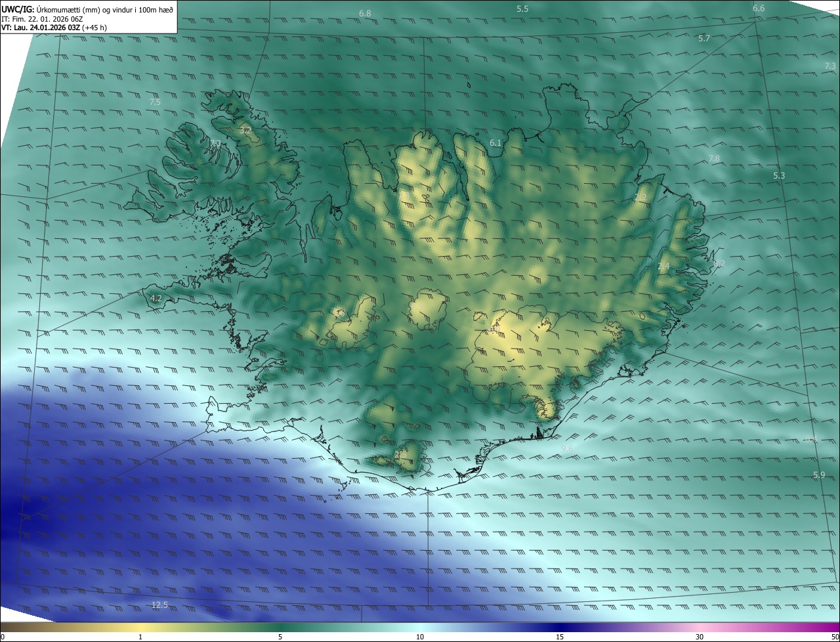Click the 6.6 value label
The image size is (840, 642).
click(x=759, y=9)
